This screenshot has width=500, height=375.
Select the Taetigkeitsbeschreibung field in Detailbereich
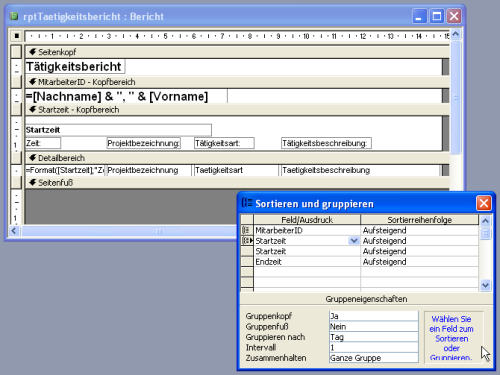click(x=360, y=170)
